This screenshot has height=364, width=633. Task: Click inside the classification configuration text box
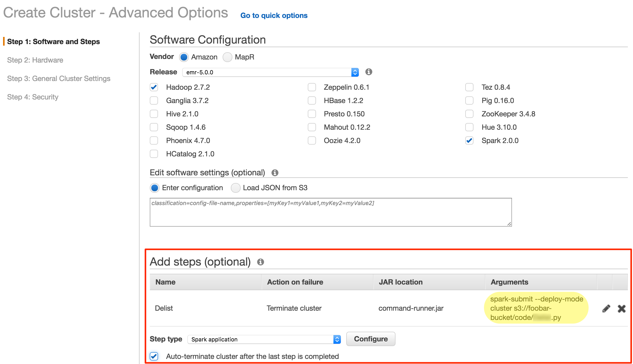[330, 212]
